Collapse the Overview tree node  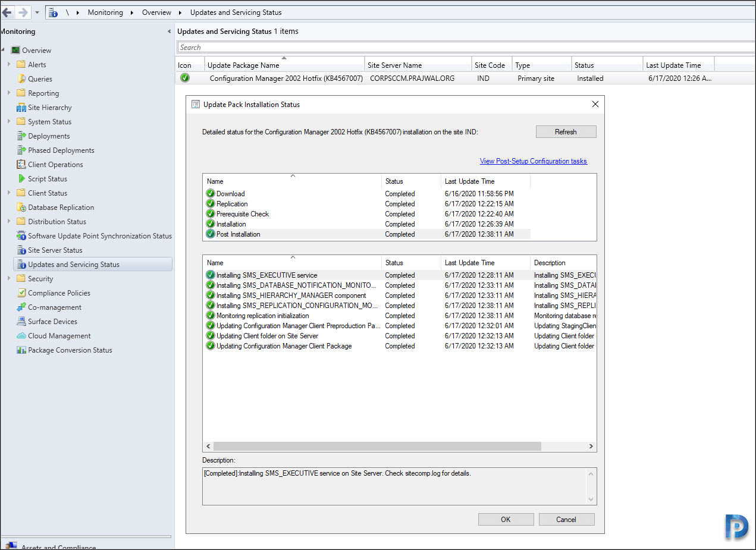coord(3,51)
